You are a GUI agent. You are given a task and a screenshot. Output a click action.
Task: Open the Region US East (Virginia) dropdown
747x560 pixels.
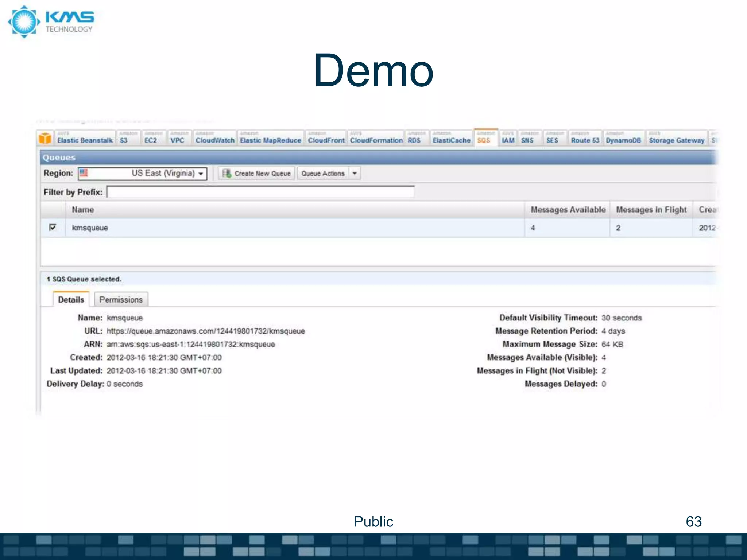[142, 174]
